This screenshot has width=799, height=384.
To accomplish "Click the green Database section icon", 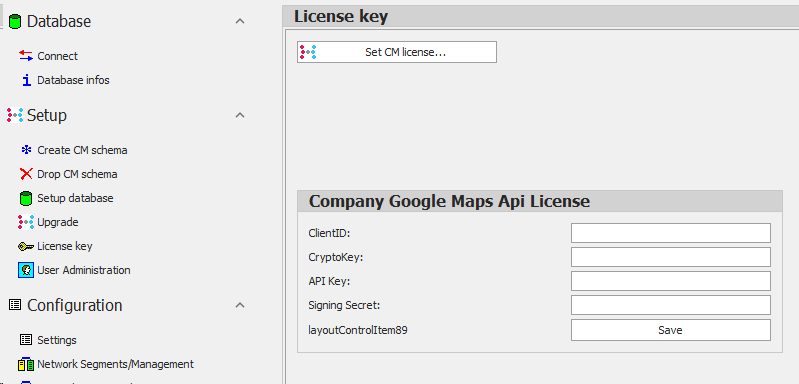I will click(15, 21).
